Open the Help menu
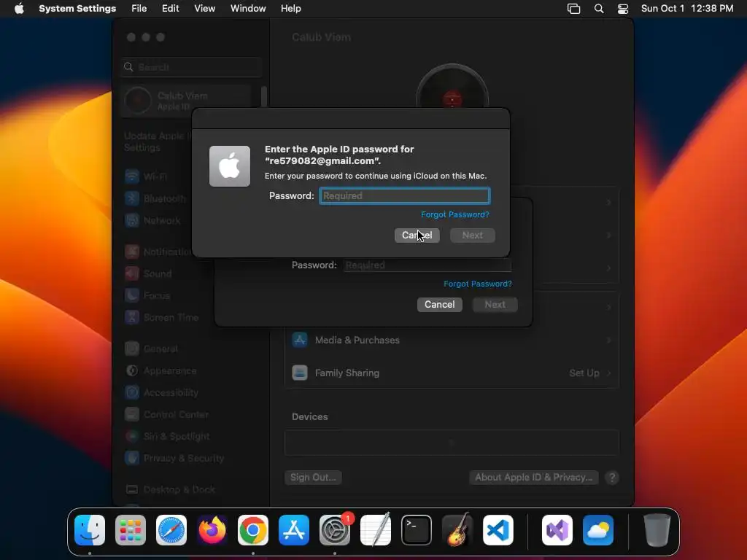The height and width of the screenshot is (560, 747). [290, 9]
